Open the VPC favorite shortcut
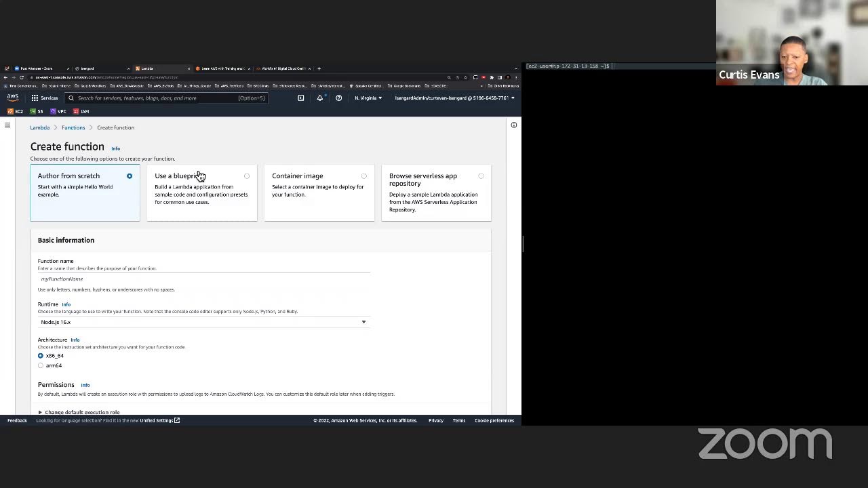Viewport: 868px width, 488px height. [58, 111]
